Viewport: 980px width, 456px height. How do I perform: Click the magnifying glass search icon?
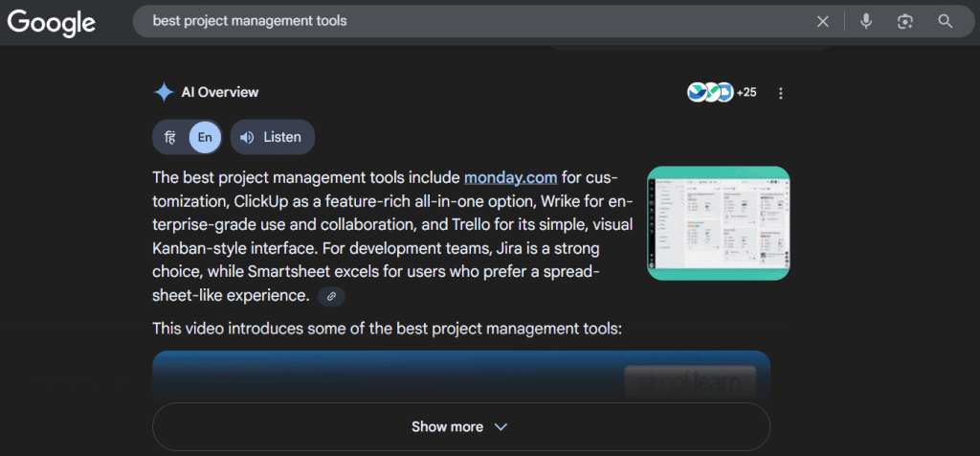(946, 21)
